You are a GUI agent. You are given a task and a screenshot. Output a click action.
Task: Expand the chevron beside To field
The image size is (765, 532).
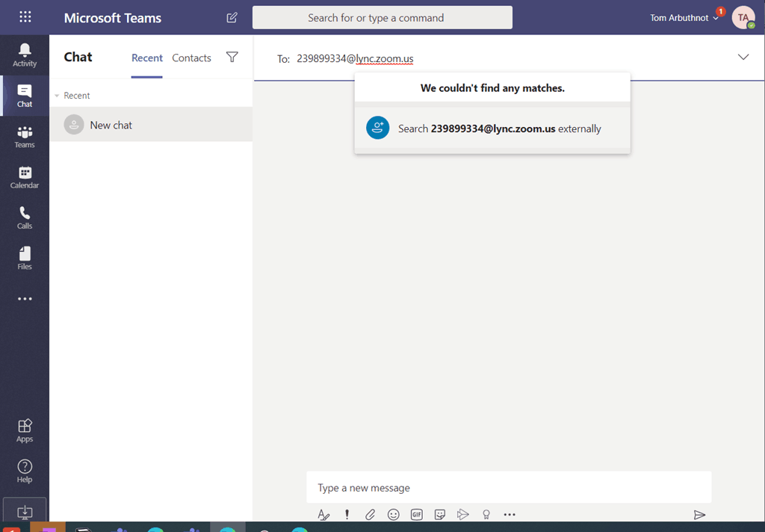click(743, 58)
